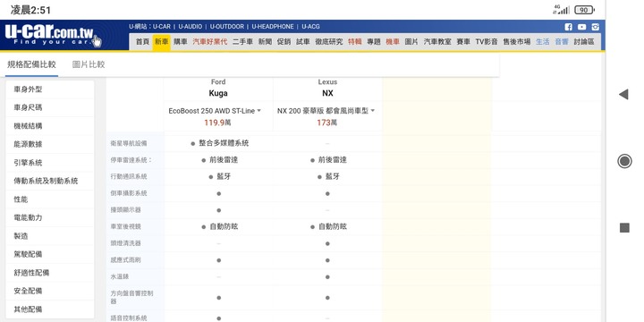644x322 pixels.
Task: Tap the Android back triangle button
Action: pos(624,94)
